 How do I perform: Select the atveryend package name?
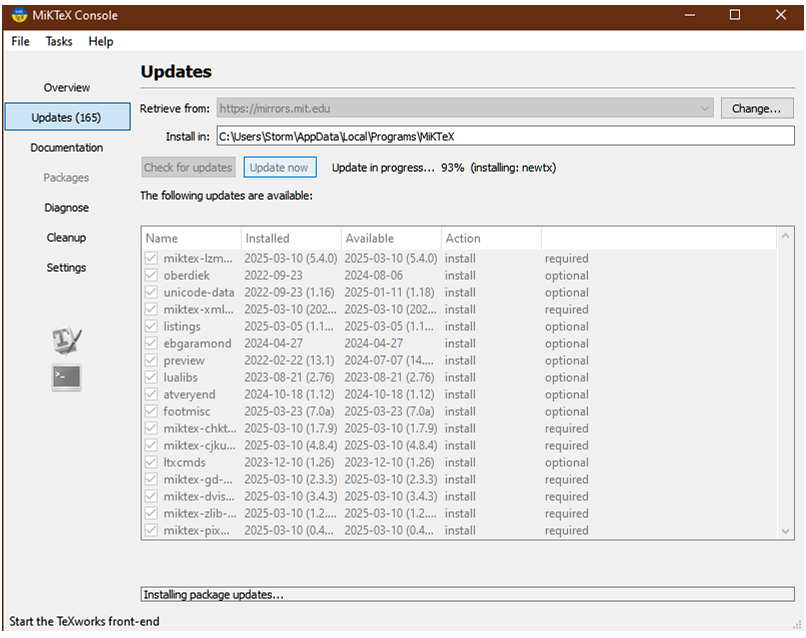(x=189, y=394)
